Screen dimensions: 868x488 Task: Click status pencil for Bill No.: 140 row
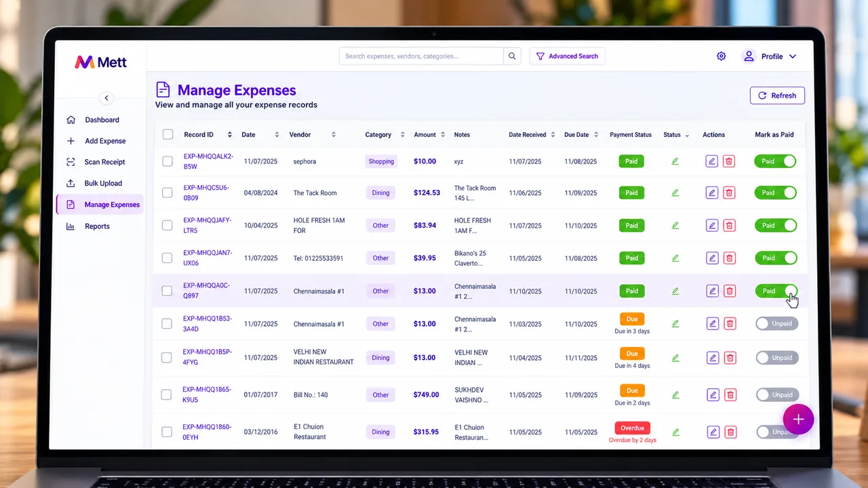pyautogui.click(x=675, y=394)
